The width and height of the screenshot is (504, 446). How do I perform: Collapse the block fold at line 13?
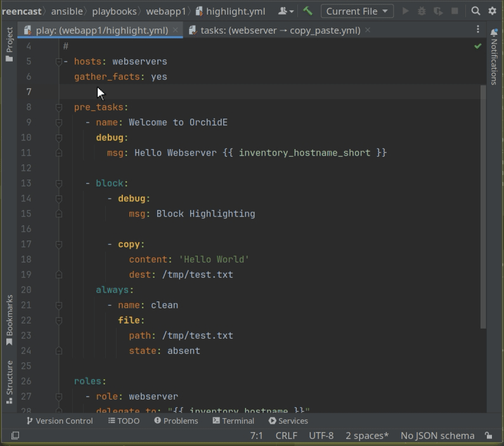coord(58,183)
